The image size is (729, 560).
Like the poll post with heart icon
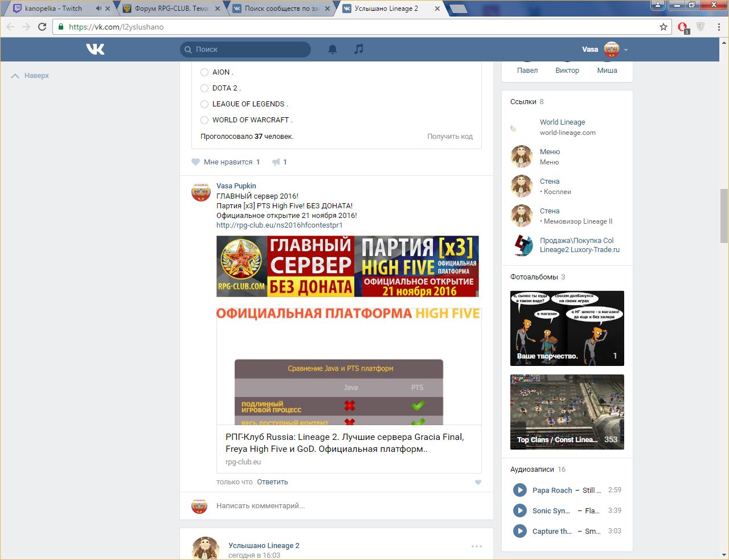tap(196, 162)
